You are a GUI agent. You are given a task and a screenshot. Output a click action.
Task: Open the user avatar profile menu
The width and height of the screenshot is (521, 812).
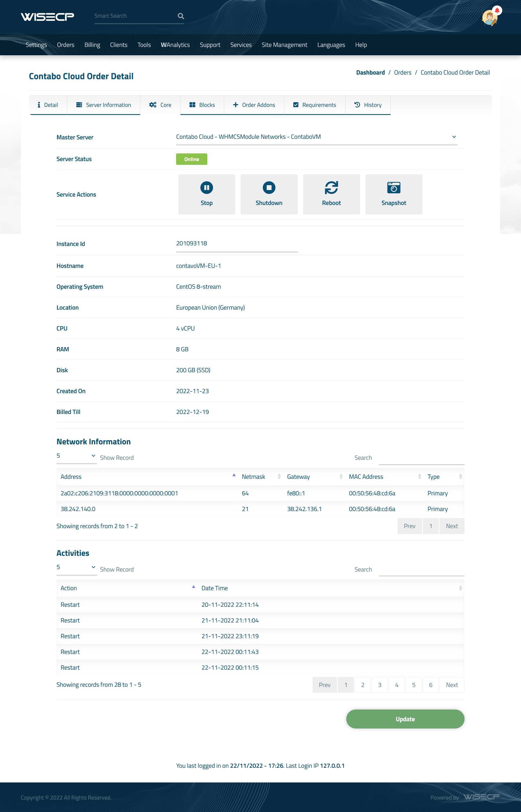(x=489, y=18)
